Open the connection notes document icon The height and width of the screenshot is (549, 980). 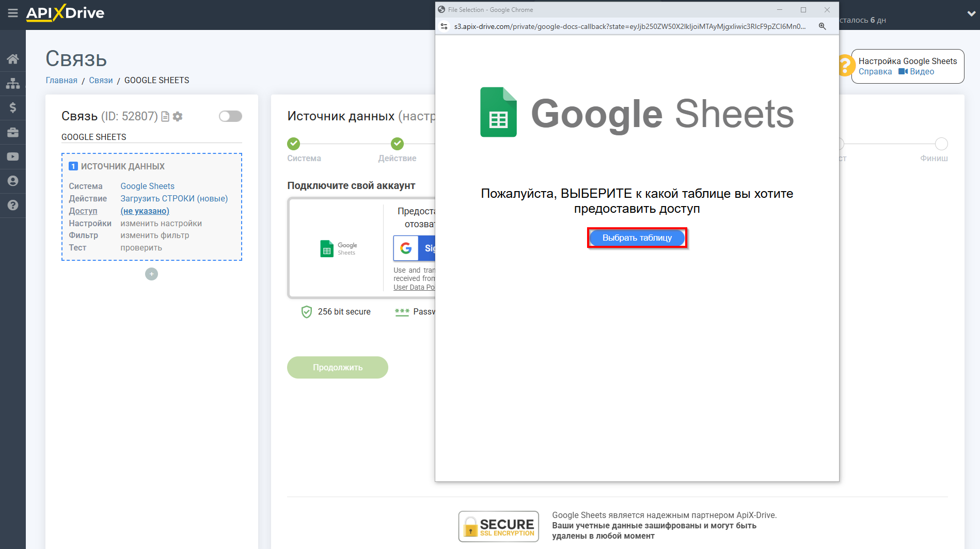pyautogui.click(x=165, y=116)
